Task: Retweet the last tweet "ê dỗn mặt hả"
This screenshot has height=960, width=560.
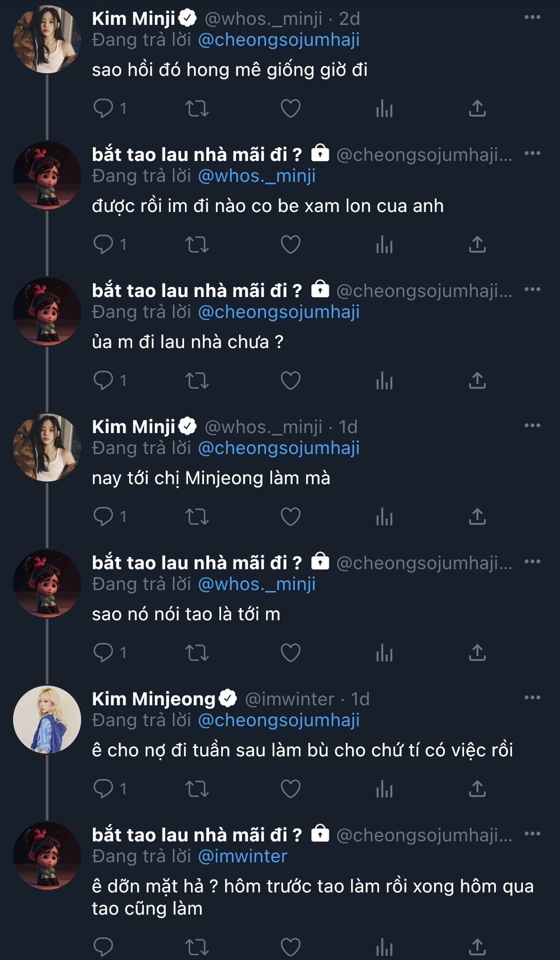Action: [196, 946]
